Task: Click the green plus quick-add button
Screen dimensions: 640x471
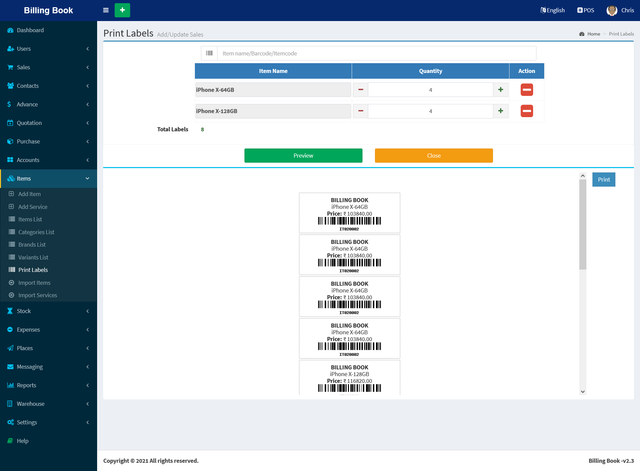Action: tap(122, 10)
